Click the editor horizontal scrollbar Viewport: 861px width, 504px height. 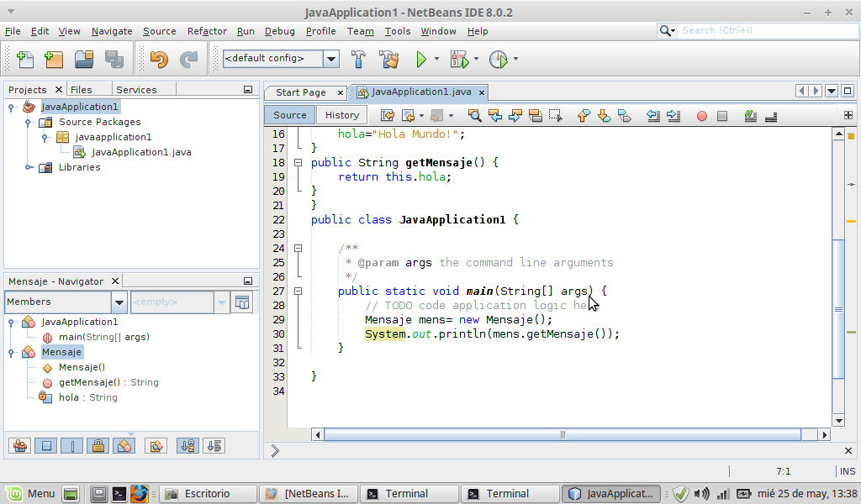(x=563, y=434)
